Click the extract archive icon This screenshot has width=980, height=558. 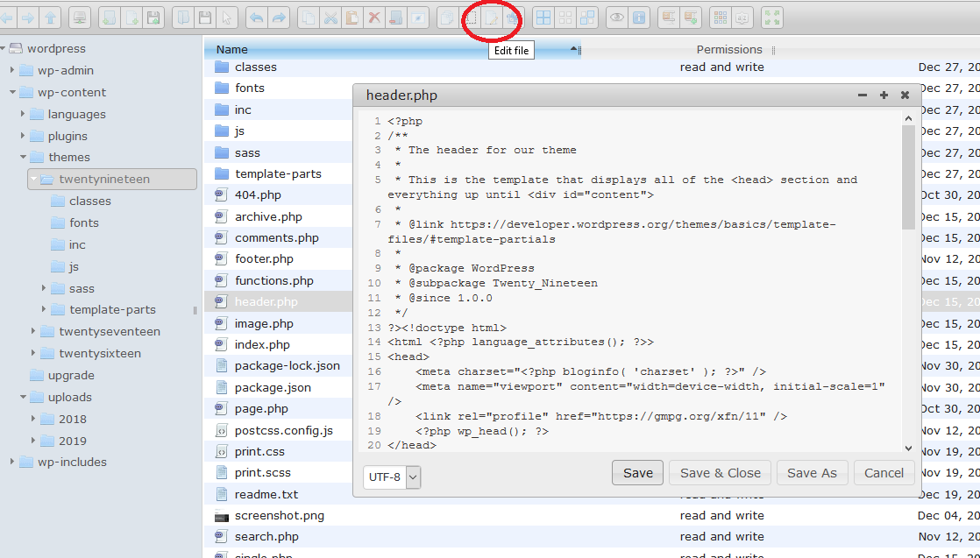(669, 18)
